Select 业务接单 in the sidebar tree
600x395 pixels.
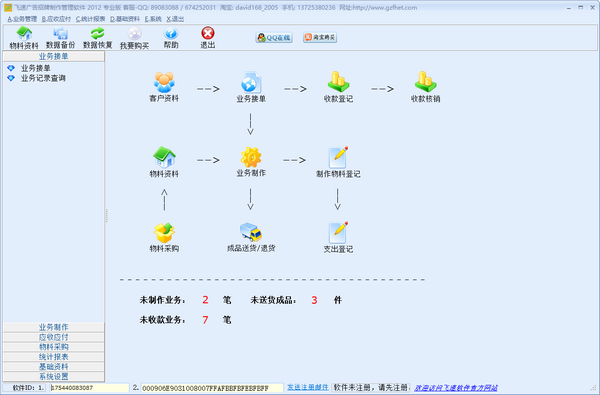pyautogui.click(x=36, y=68)
